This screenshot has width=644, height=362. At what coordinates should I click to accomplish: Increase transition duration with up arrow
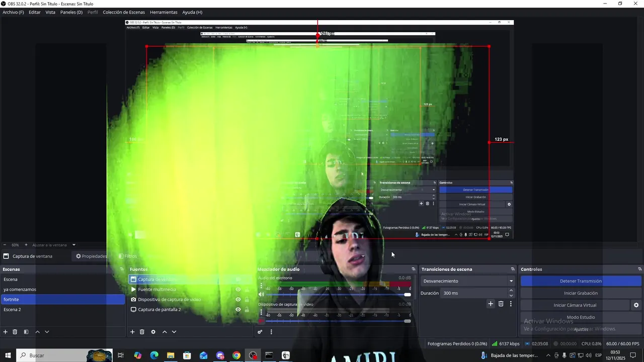pyautogui.click(x=511, y=291)
